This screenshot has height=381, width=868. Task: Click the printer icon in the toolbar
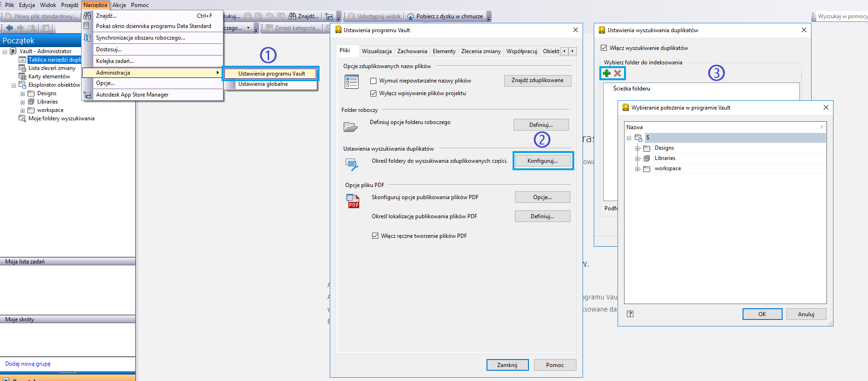point(248,16)
